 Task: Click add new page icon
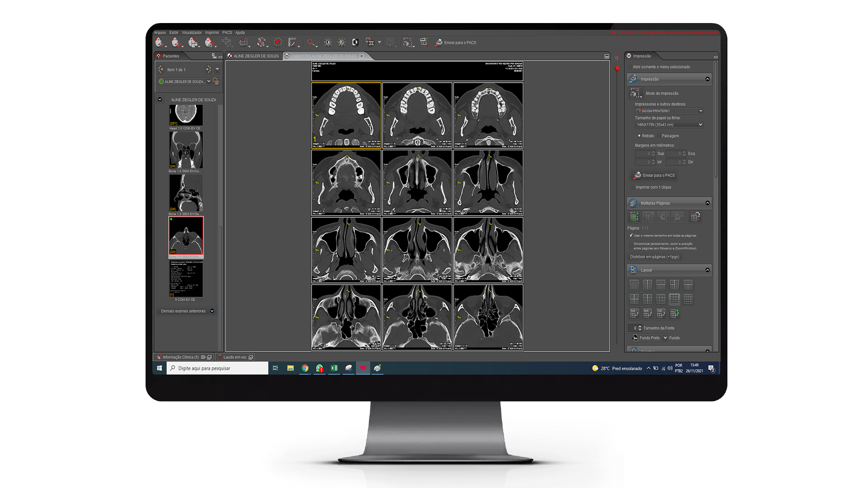pyautogui.click(x=634, y=217)
